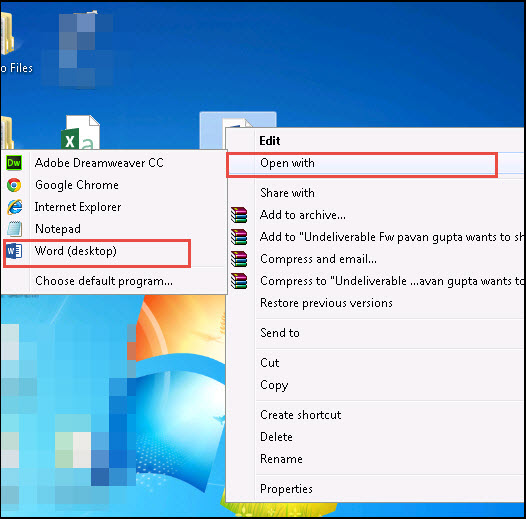Choose Edit from the context menu
The image size is (526, 519).
point(375,141)
